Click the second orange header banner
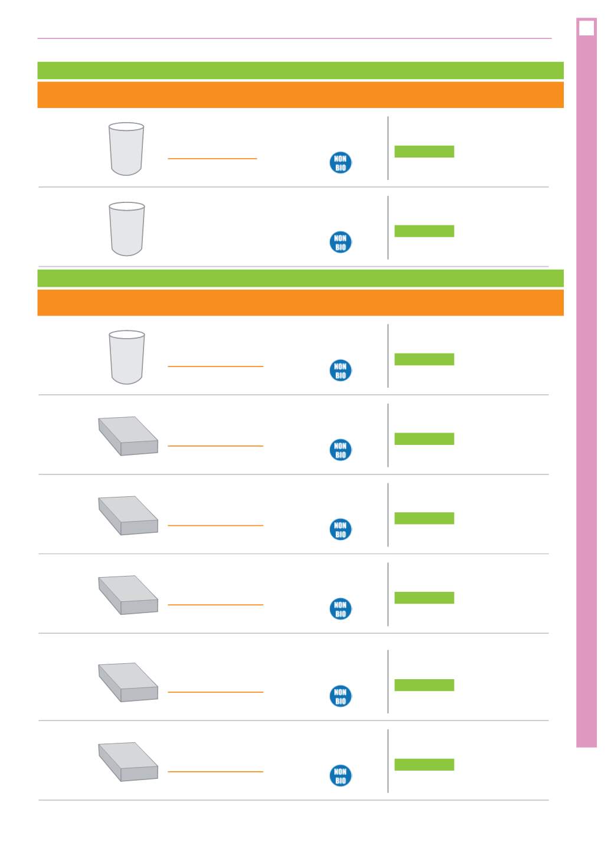 [301, 303]
